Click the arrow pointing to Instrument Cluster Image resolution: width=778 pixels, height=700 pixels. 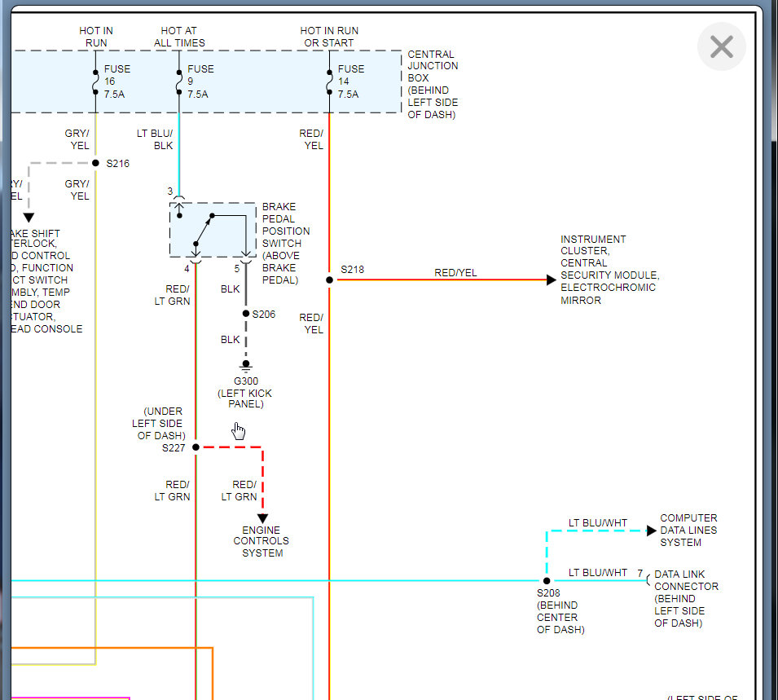click(551, 280)
